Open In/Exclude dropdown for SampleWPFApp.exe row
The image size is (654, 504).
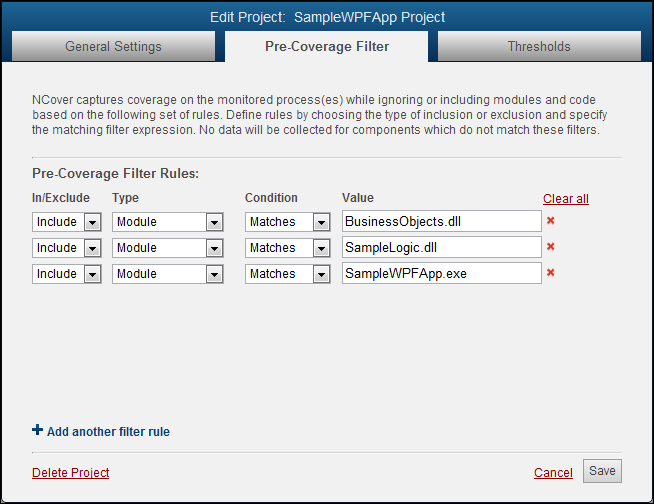coord(91,274)
